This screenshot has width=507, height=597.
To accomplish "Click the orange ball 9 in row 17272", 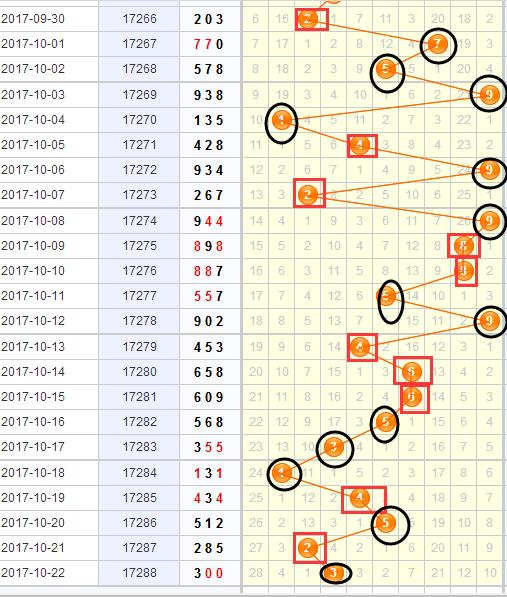I will coord(489,170).
